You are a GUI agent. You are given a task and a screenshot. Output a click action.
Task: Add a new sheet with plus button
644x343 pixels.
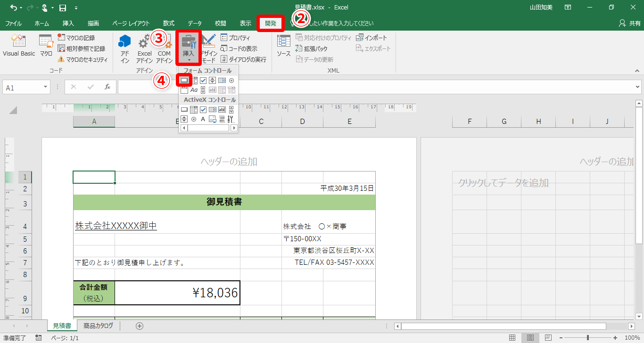139,326
